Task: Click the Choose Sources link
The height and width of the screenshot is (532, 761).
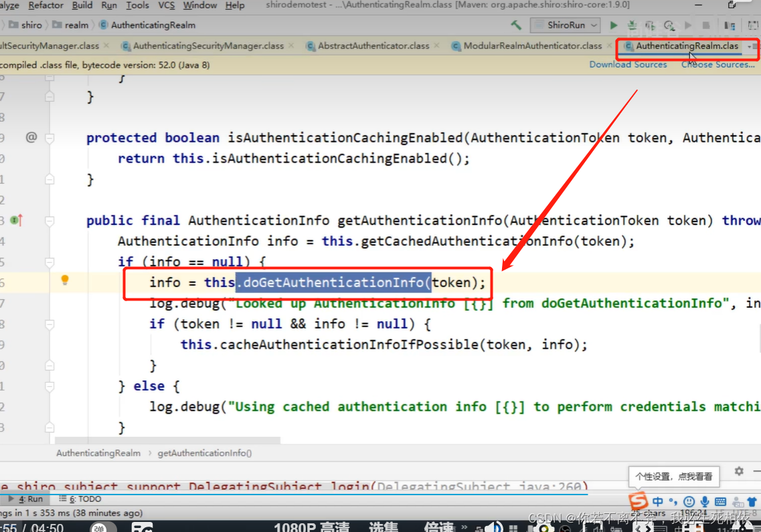Action: [717, 64]
